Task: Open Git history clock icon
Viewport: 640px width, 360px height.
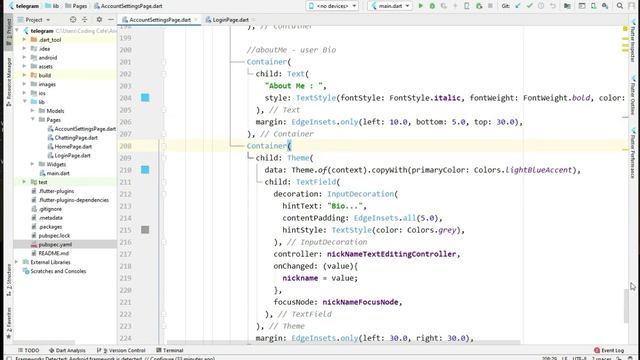Action: pos(541,6)
